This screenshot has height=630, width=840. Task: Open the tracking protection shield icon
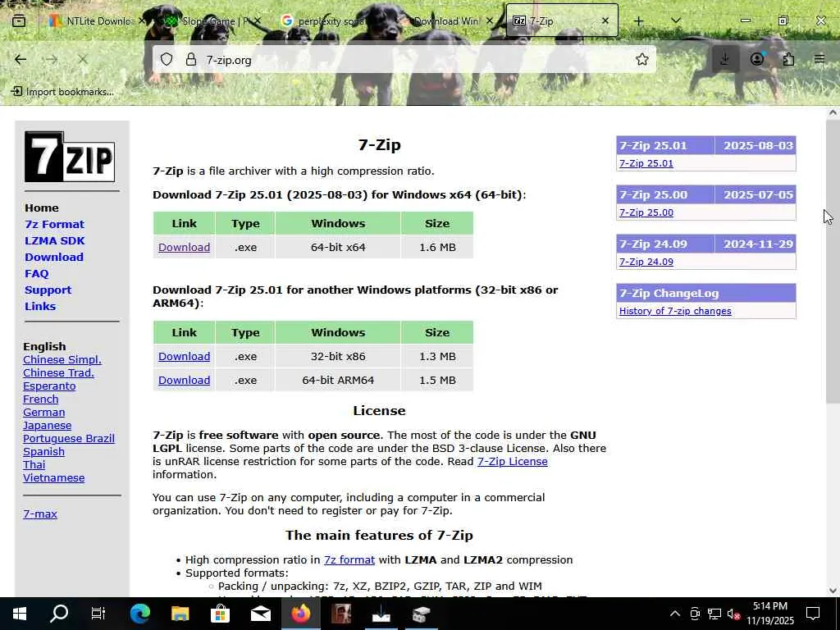pyautogui.click(x=167, y=59)
